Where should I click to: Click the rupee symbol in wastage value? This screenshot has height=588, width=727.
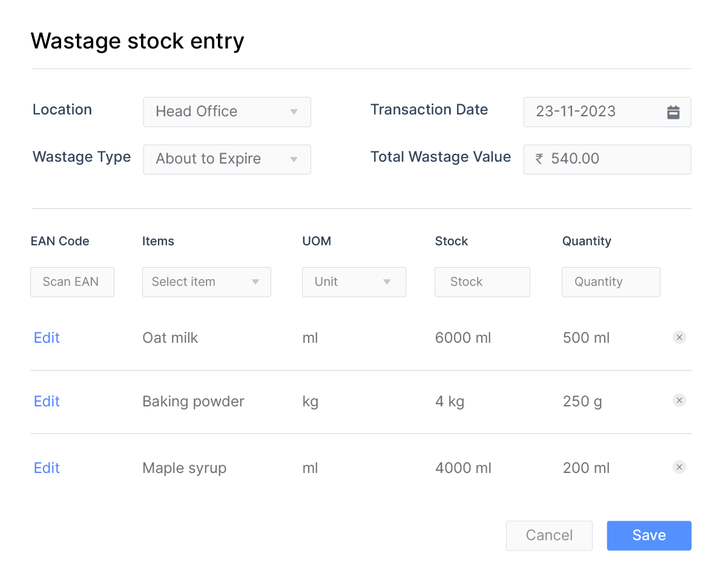539,159
